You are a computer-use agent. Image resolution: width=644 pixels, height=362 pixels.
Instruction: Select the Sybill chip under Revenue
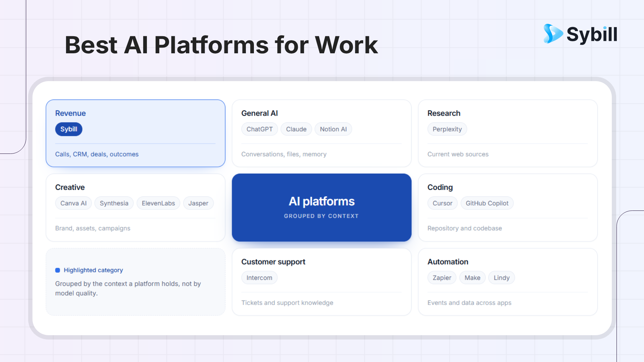69,129
